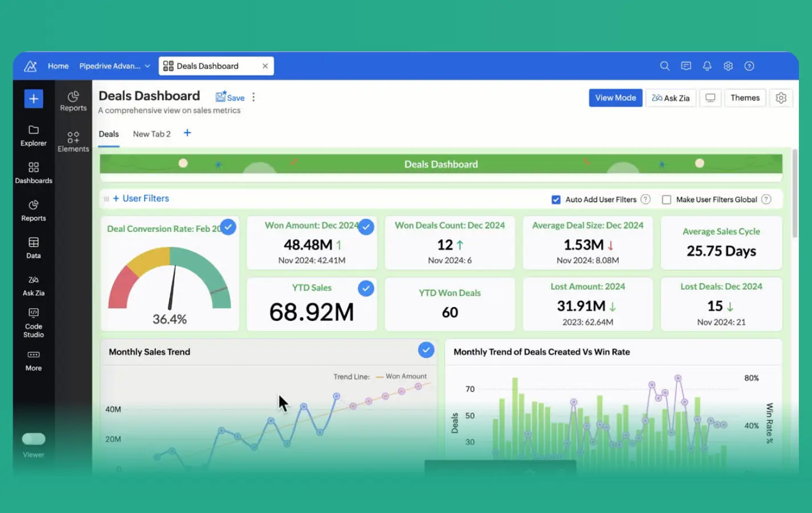Switch to New Tab 2
The width and height of the screenshot is (812, 513).
(152, 134)
